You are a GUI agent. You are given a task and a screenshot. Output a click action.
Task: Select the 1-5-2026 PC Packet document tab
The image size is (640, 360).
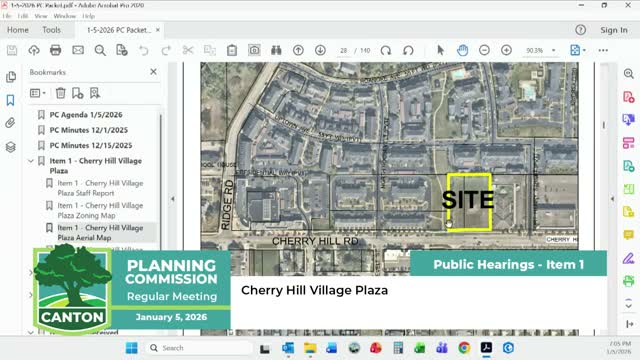118,30
